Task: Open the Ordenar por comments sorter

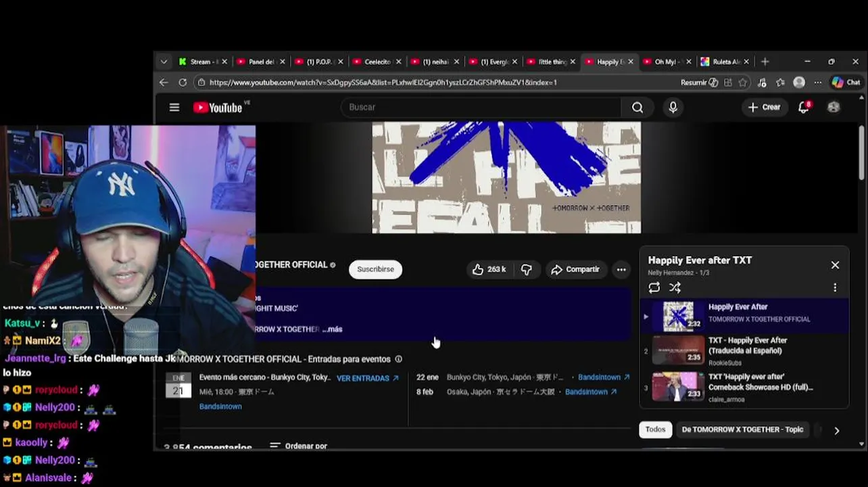Action: click(x=299, y=446)
